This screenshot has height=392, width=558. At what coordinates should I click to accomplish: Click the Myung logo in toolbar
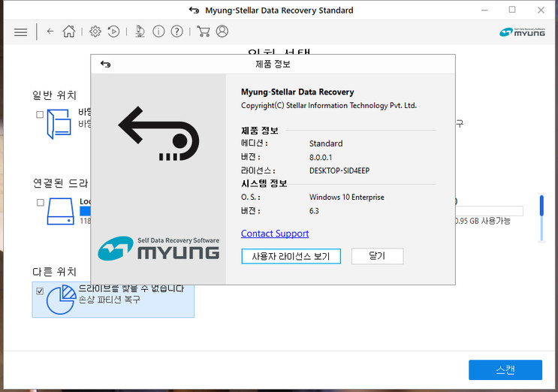[522, 32]
